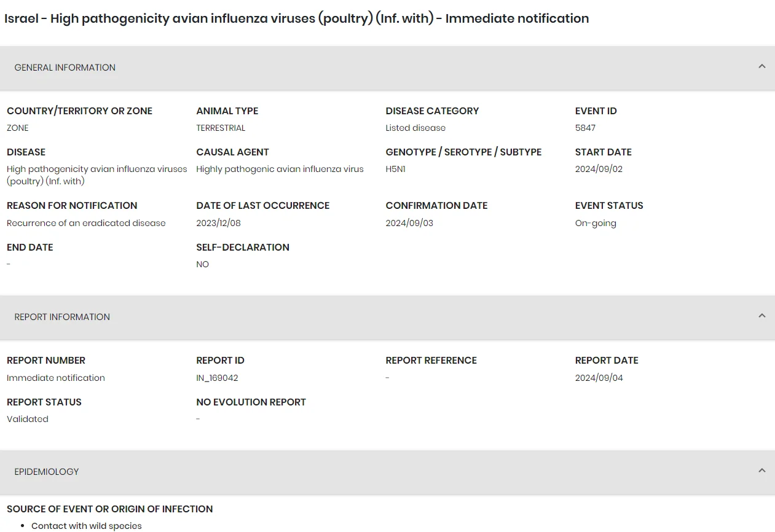Click the TERRESTRIAL animal type value
775x532 pixels.
[x=221, y=128]
